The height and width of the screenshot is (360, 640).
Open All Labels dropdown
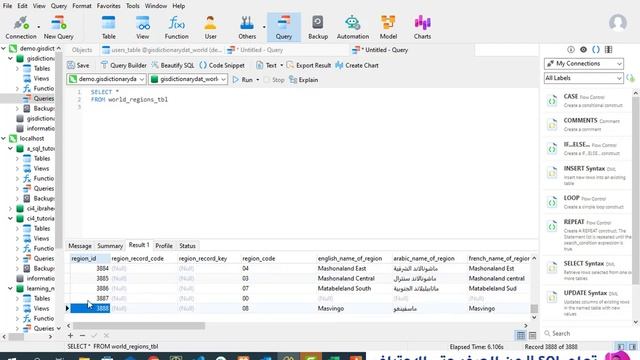(584, 78)
